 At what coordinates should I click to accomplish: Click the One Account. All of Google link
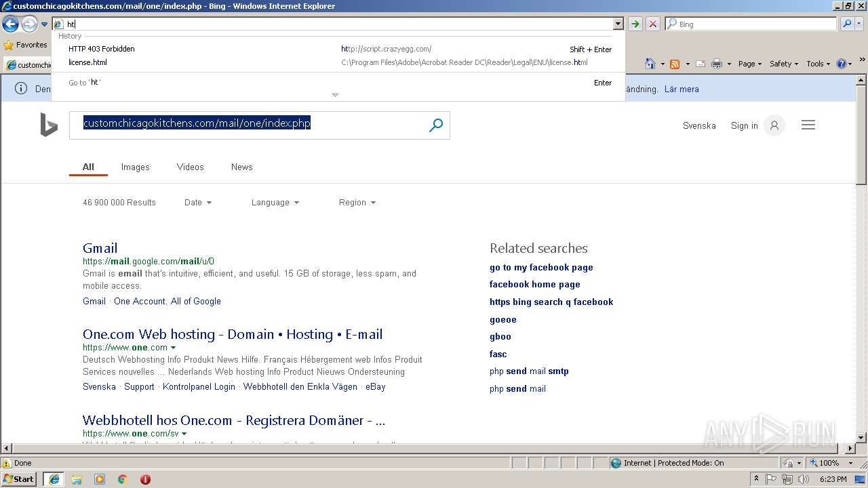click(167, 301)
